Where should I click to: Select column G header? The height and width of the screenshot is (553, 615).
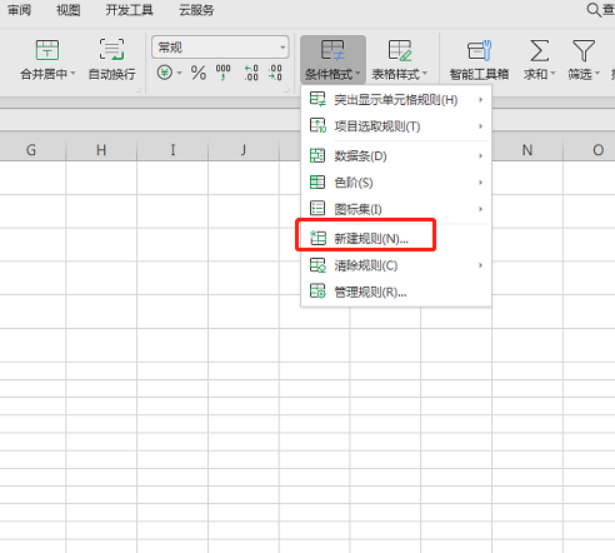[x=31, y=150]
